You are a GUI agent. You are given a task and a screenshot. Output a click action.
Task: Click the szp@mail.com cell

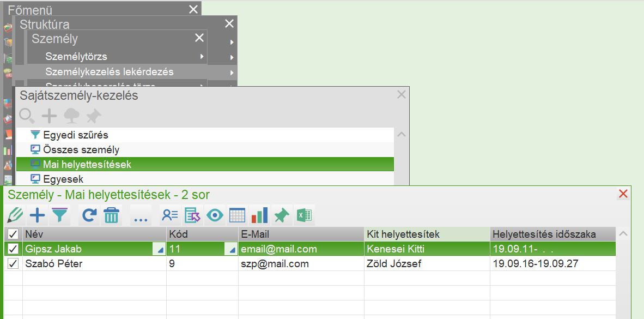(x=301, y=263)
